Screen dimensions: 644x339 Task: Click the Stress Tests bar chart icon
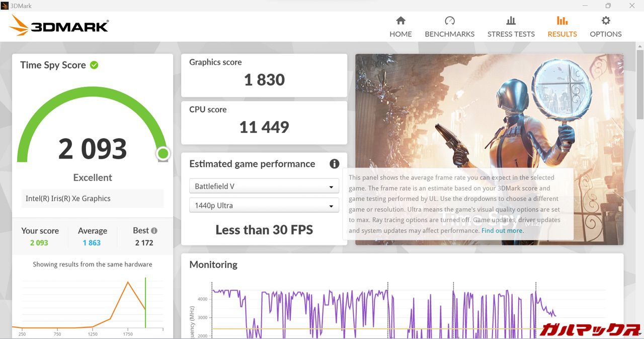pos(511,21)
